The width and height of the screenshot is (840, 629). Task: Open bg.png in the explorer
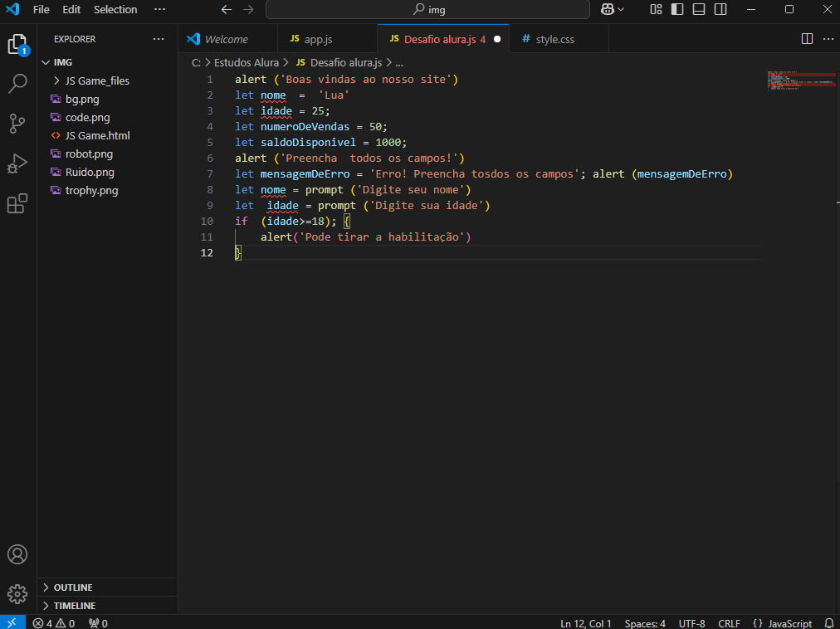(82, 99)
